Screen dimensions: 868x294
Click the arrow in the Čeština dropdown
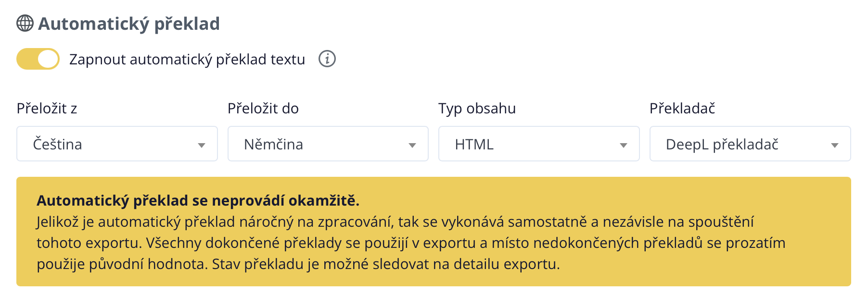click(x=202, y=145)
